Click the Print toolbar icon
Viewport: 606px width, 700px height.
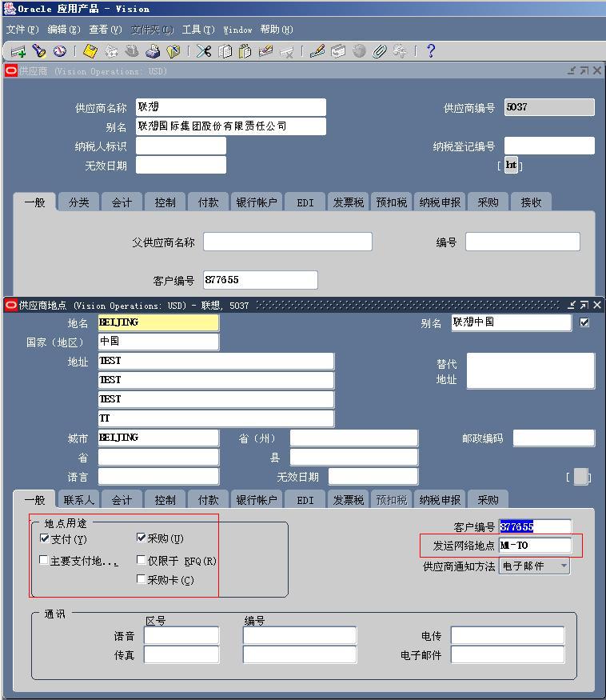click(153, 51)
